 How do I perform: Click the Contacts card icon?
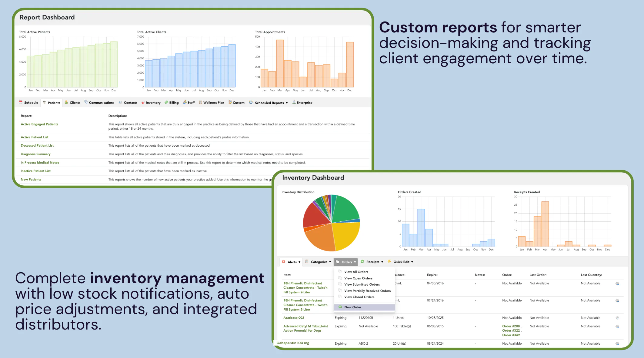tap(120, 102)
